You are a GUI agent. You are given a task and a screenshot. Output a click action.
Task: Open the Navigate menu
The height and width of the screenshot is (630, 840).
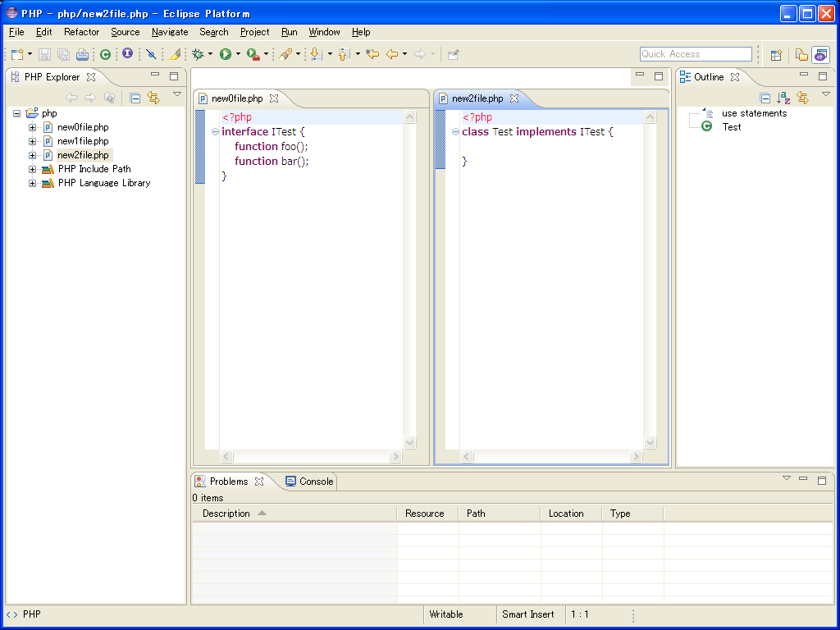[x=170, y=32]
